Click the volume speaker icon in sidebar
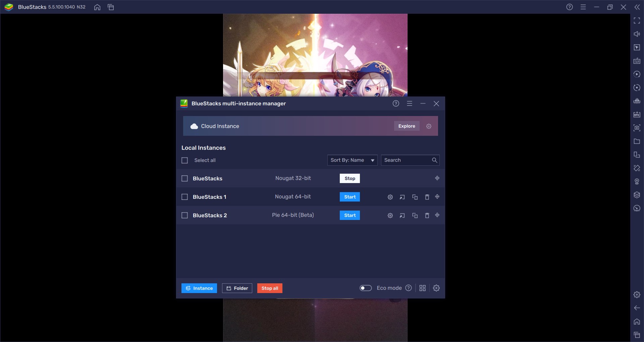This screenshot has width=644, height=342. [x=637, y=34]
